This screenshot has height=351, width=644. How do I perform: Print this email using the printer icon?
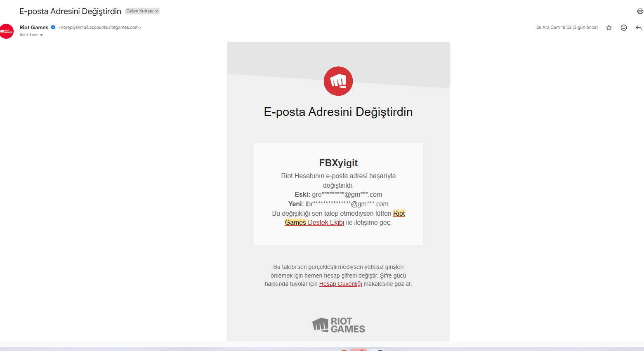[x=640, y=11]
